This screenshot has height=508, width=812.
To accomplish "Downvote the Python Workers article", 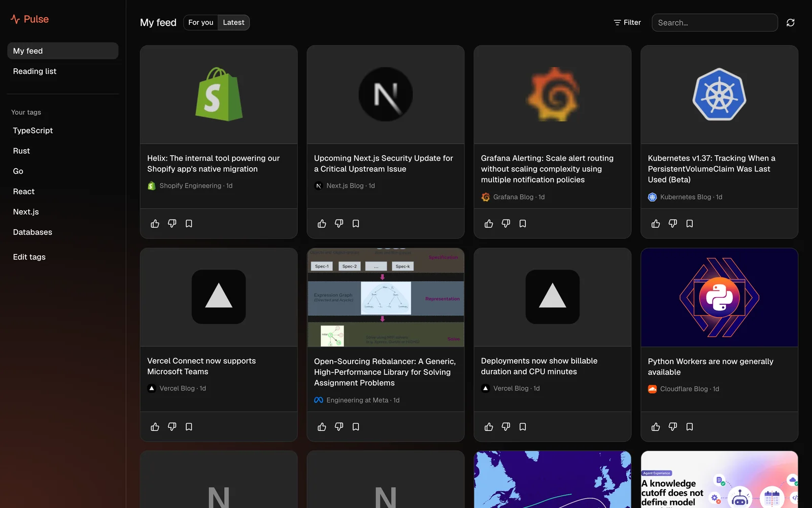I will pos(673,427).
